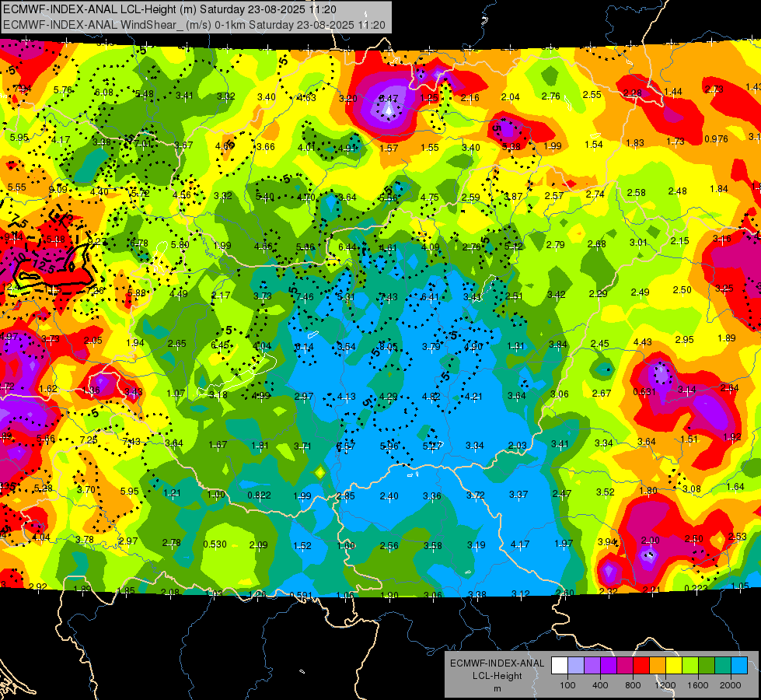Click the legend label 100
This screenshot has width=761, height=700.
(567, 685)
